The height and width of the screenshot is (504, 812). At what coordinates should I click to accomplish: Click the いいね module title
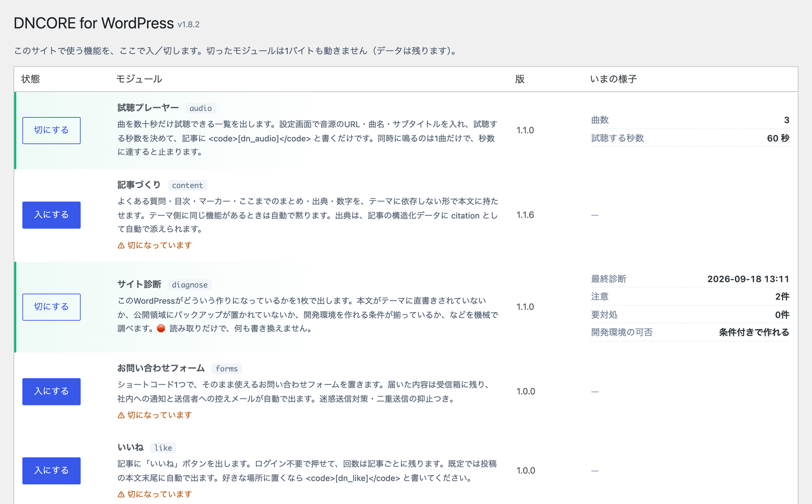tap(130, 447)
